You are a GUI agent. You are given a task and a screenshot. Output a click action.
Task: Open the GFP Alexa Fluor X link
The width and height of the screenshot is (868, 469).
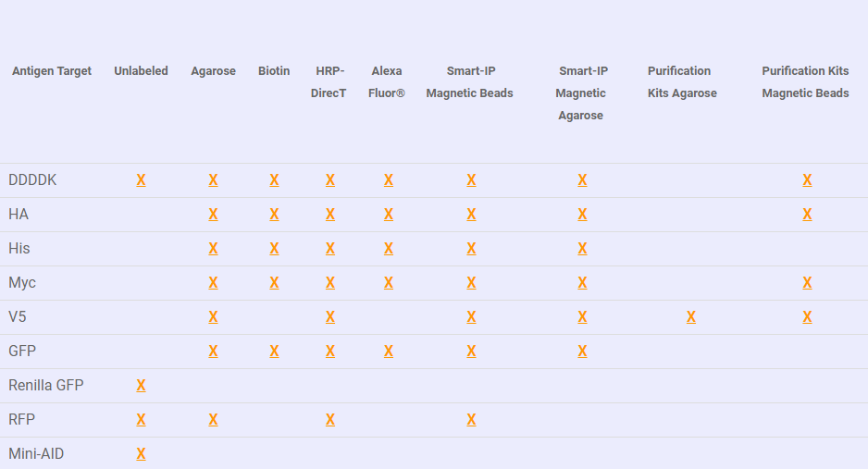pos(389,352)
